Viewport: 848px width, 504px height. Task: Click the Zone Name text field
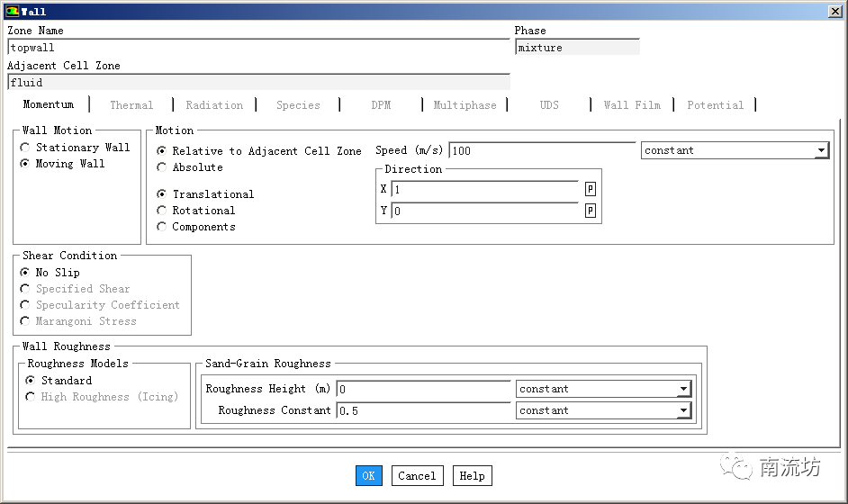point(257,48)
